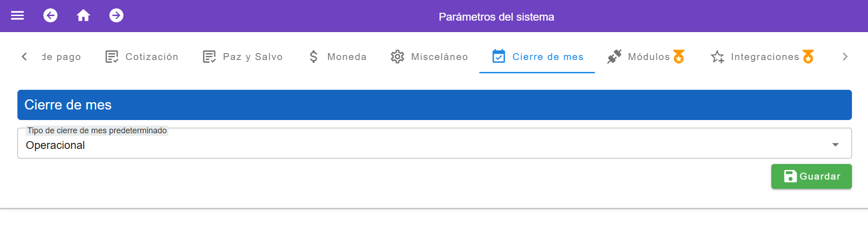Switch to the Cotización tab
The height and width of the screenshot is (235, 868).
(142, 57)
